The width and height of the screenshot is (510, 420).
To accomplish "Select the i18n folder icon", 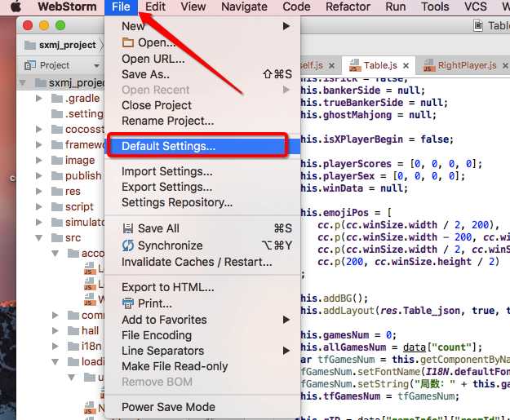I will click(73, 347).
